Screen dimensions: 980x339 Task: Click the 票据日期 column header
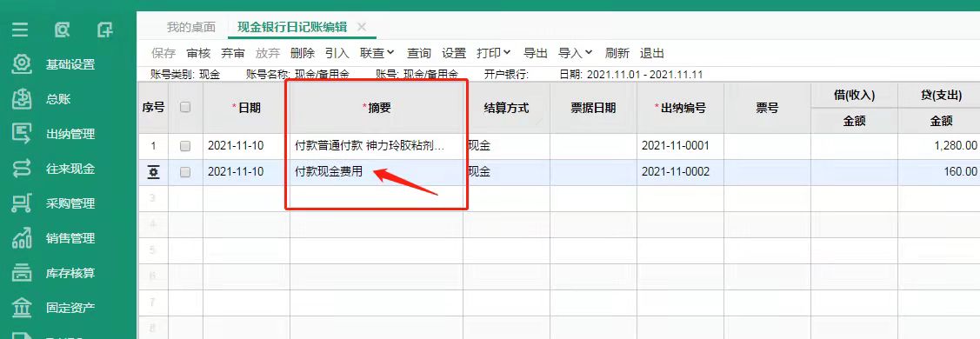(x=593, y=108)
